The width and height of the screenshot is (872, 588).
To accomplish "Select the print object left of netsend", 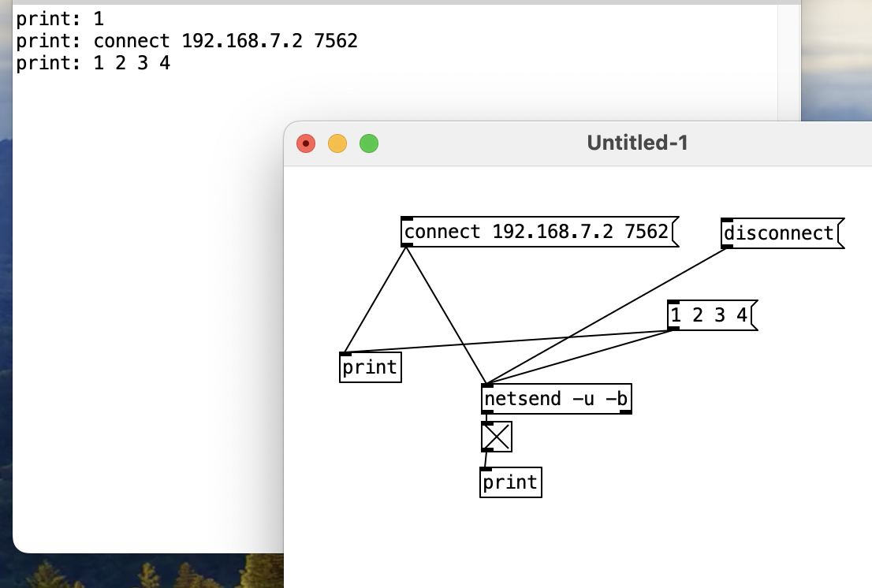I will coord(370,368).
